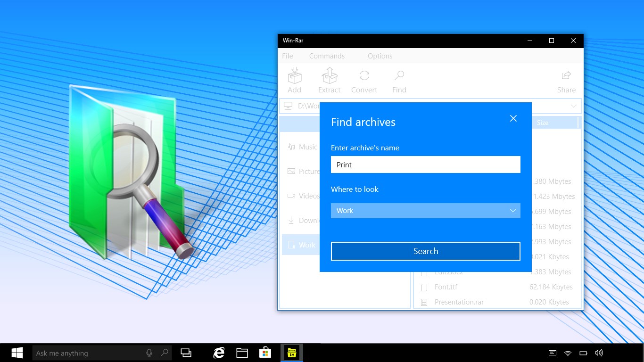Expand the 'Where to look' Work dropdown
Image resolution: width=644 pixels, height=362 pixels.
coord(426,211)
